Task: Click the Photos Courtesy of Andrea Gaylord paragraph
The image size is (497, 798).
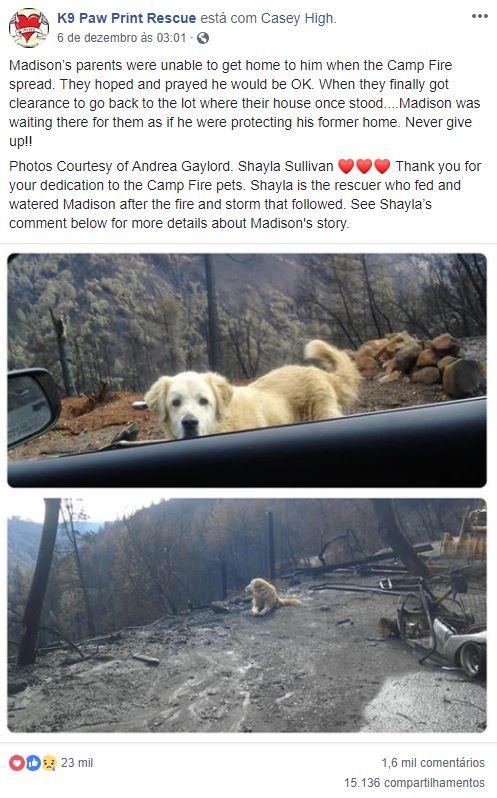Action: point(245,195)
